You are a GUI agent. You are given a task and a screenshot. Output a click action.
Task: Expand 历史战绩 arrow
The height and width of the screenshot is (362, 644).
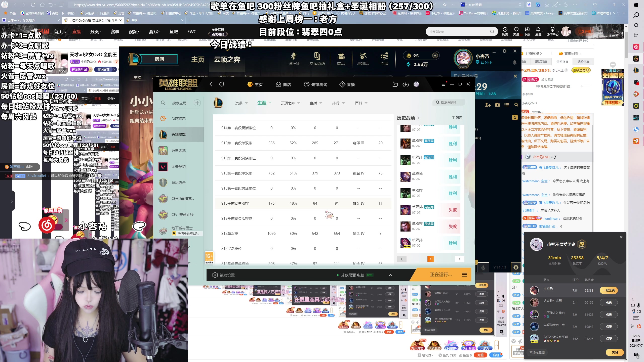click(419, 118)
